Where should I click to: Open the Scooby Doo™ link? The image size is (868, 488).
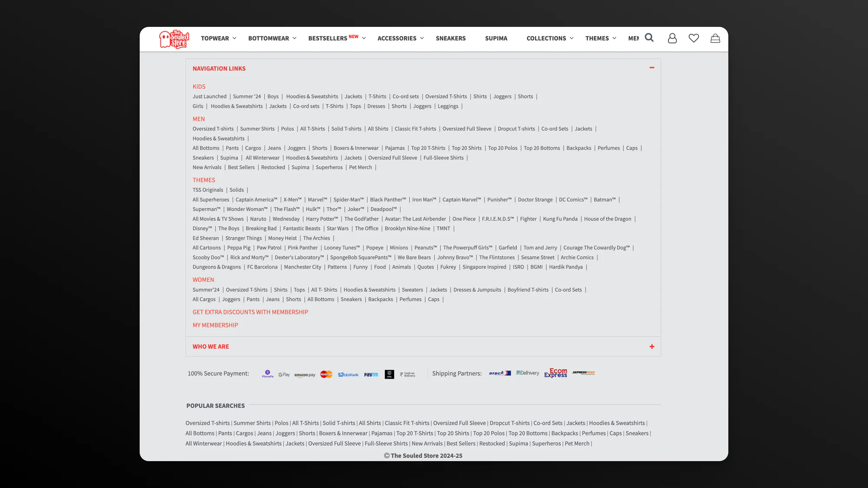[208, 257]
